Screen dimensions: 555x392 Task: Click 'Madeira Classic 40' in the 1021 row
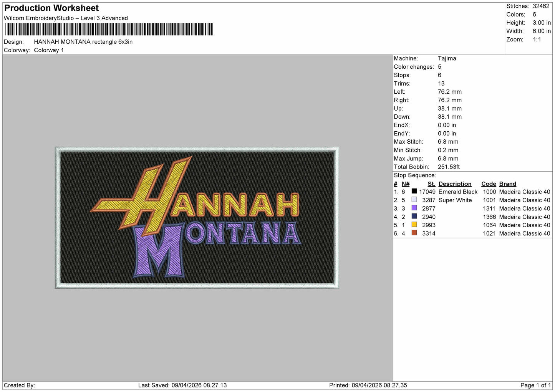[x=525, y=233]
